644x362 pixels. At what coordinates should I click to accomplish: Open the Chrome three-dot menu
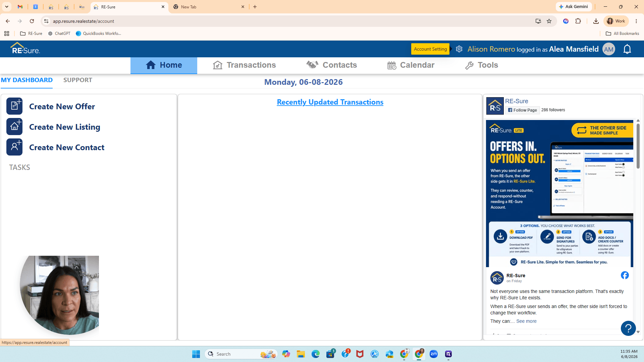pyautogui.click(x=636, y=21)
